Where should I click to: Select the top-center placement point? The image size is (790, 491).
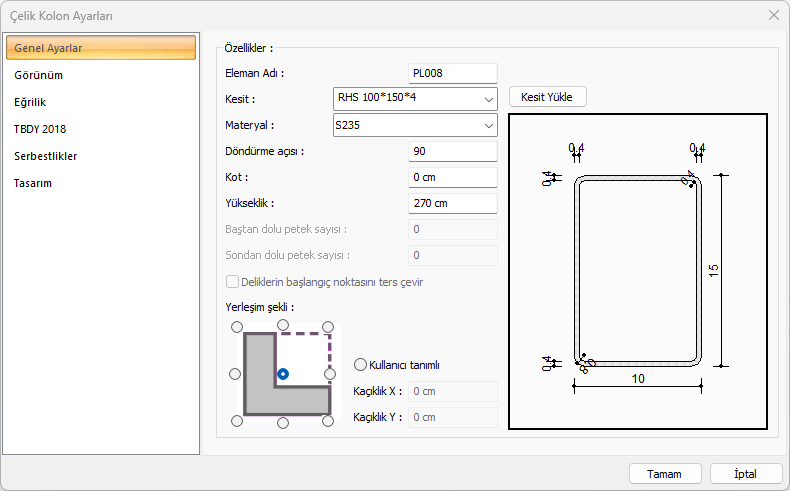pos(283,326)
